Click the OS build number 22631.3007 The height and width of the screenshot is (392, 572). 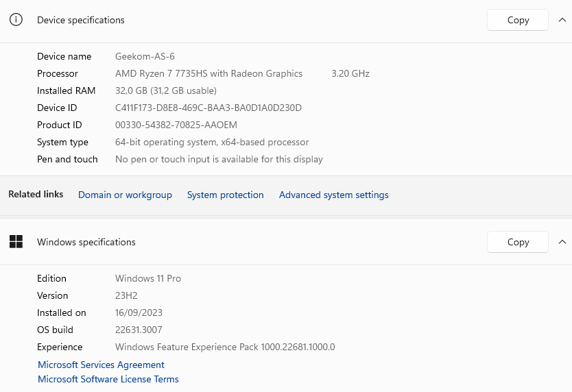tap(139, 330)
